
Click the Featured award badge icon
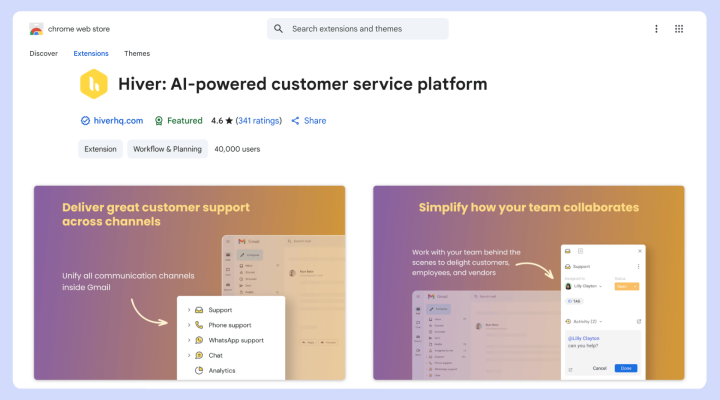click(159, 121)
